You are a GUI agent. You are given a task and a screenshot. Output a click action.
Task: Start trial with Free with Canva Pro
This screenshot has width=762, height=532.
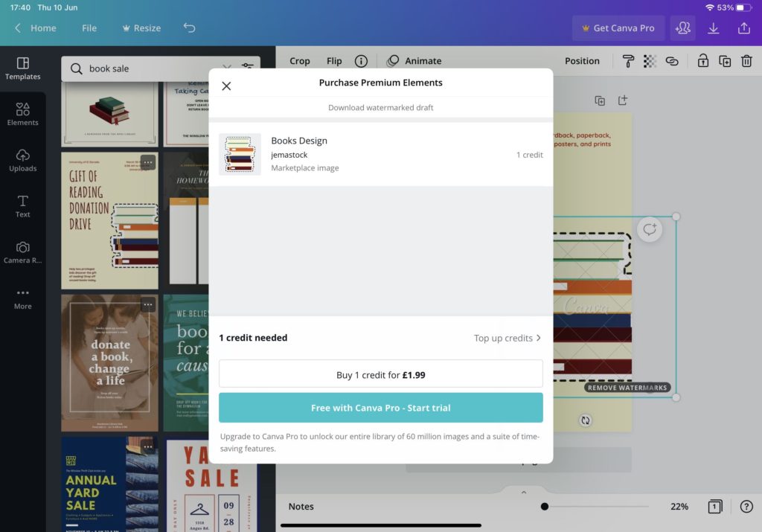click(380, 407)
